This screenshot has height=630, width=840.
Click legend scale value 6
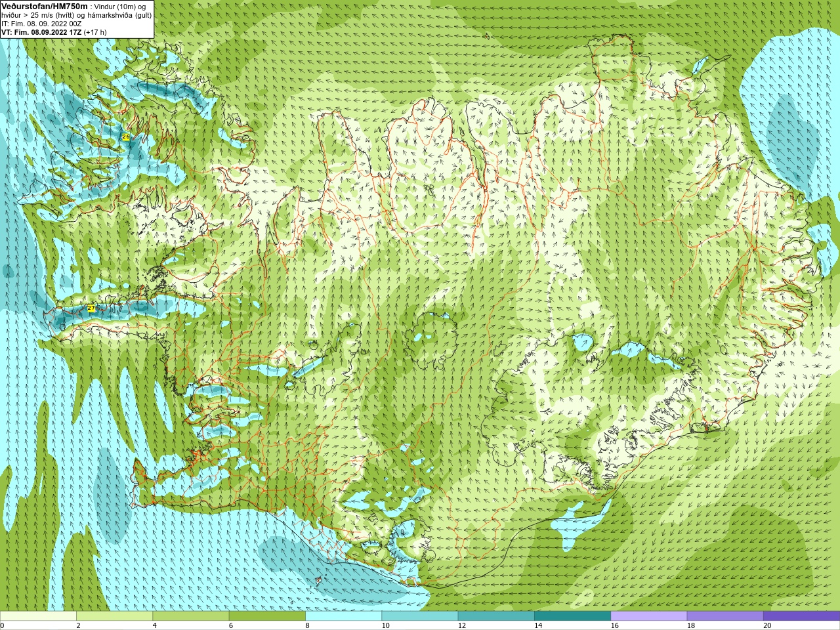point(231,625)
